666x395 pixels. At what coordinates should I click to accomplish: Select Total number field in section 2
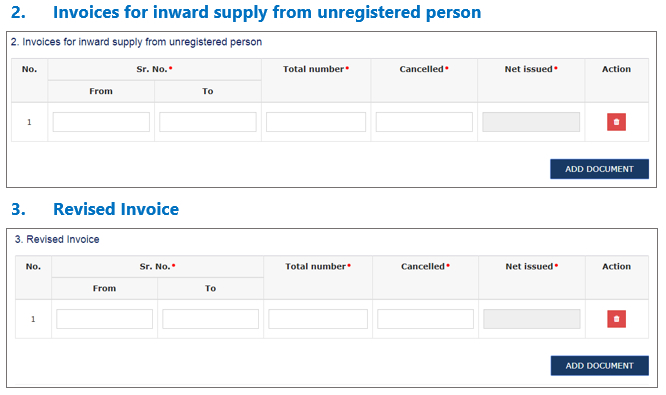point(316,122)
